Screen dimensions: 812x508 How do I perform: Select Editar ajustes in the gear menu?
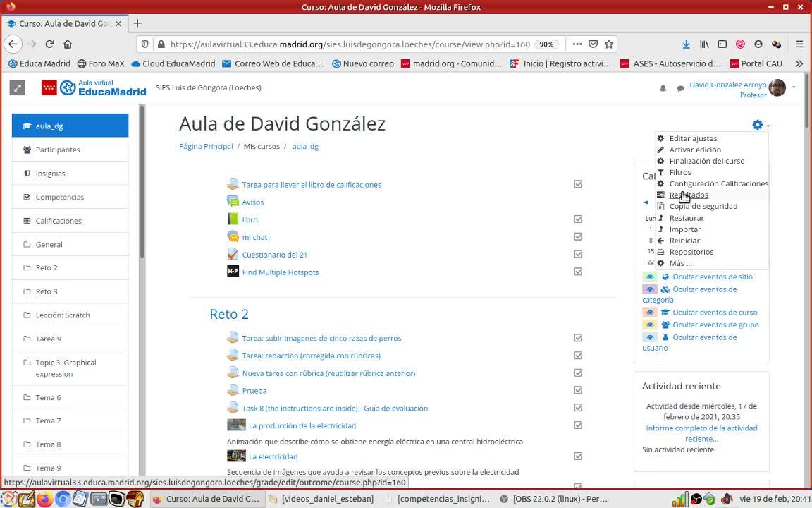click(x=693, y=138)
